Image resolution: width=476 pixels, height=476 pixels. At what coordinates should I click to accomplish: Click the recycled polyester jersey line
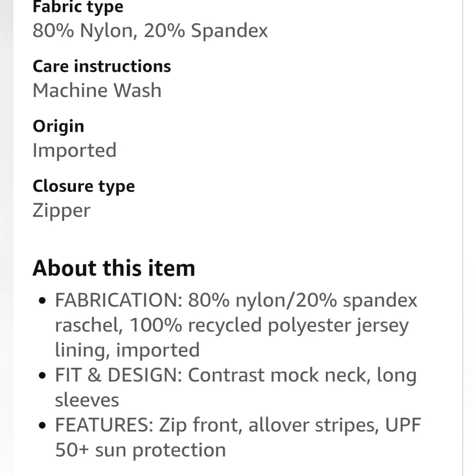(232, 325)
